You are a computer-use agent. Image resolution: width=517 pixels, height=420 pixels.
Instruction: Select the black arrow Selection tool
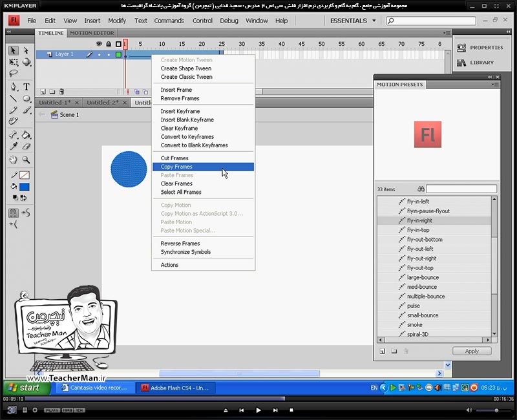[x=13, y=50]
